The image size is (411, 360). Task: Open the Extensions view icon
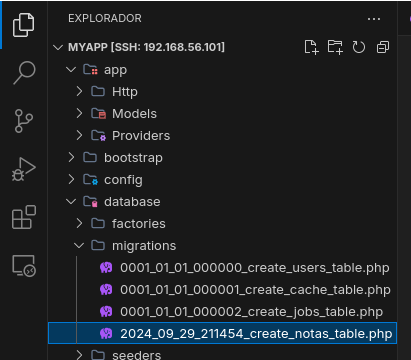point(24,217)
